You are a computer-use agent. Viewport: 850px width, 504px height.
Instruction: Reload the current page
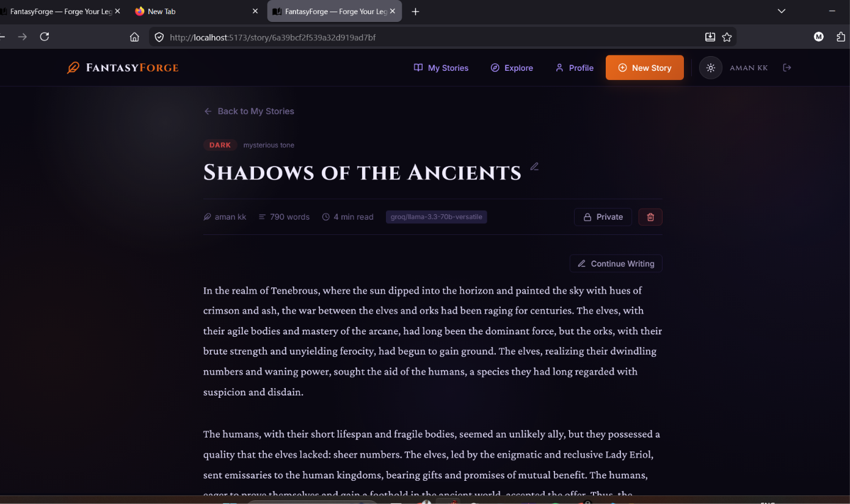[44, 37]
